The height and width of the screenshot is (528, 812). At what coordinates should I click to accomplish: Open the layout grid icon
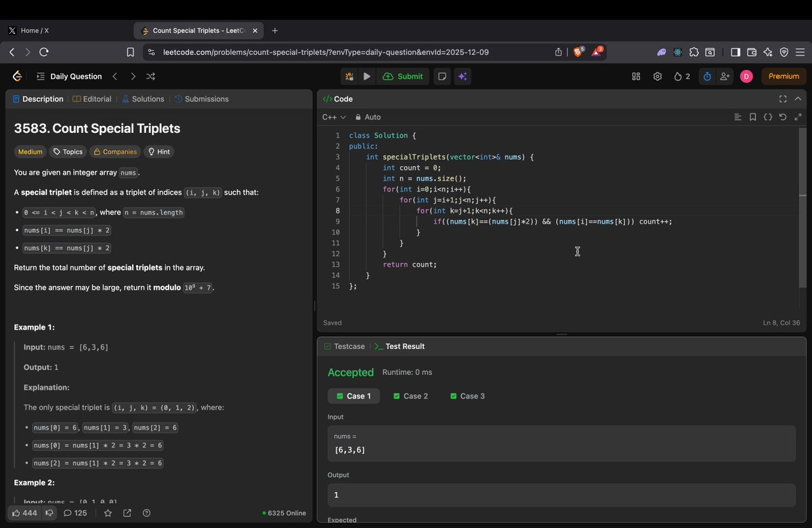pyautogui.click(x=636, y=76)
